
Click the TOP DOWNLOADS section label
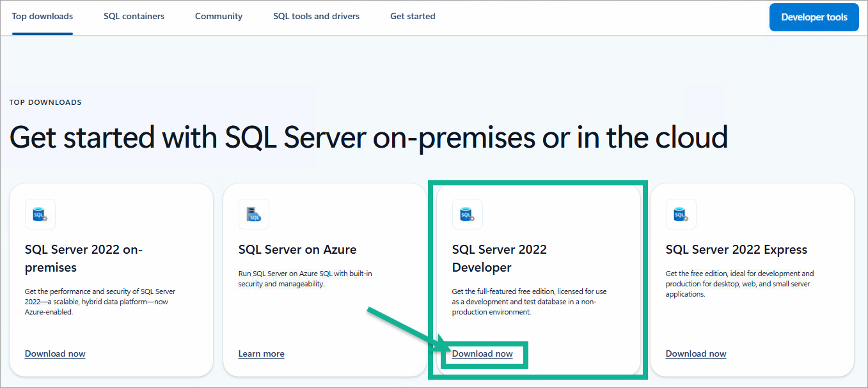click(x=45, y=102)
